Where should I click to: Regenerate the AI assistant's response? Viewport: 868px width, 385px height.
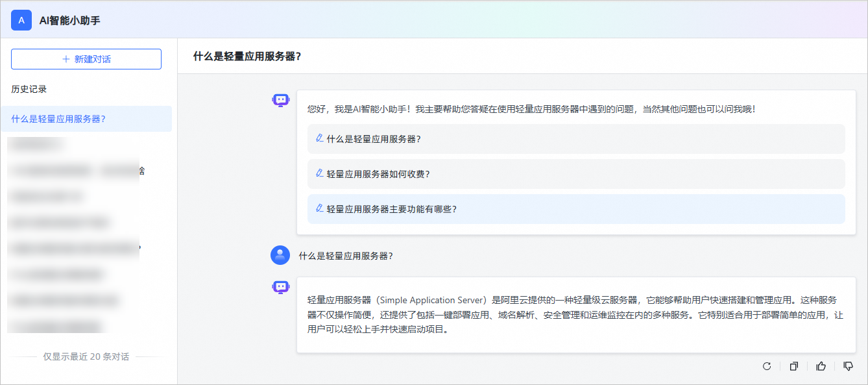pos(767,366)
